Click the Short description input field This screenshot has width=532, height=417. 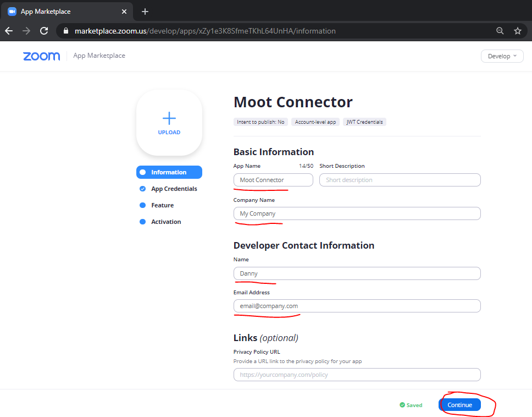[400, 180]
